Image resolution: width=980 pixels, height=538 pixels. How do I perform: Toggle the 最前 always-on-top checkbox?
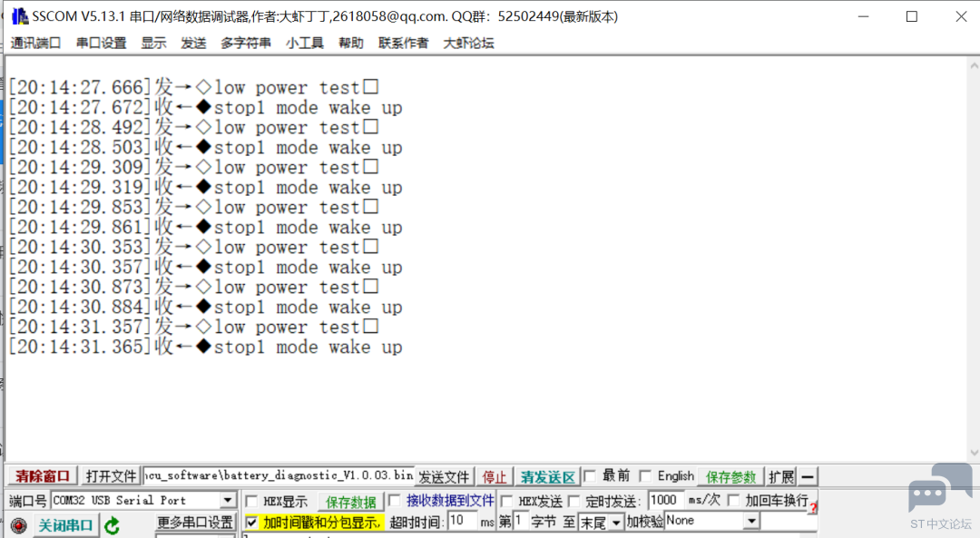[x=590, y=476]
